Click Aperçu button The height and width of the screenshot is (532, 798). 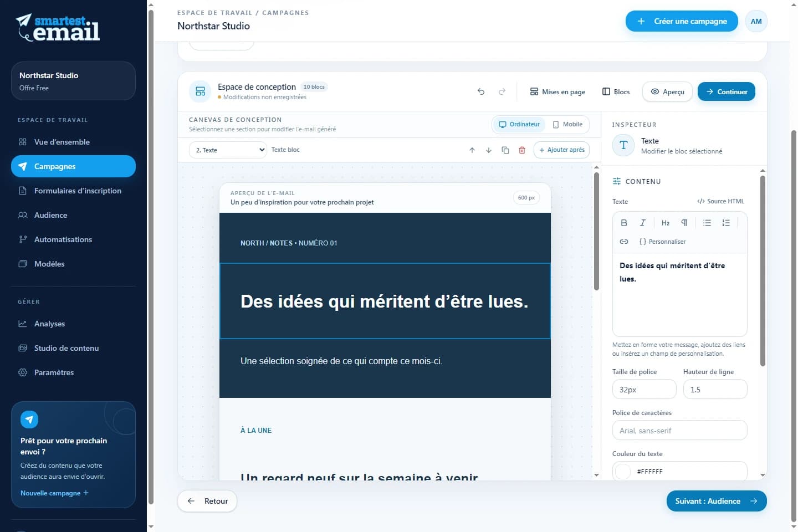pos(667,91)
